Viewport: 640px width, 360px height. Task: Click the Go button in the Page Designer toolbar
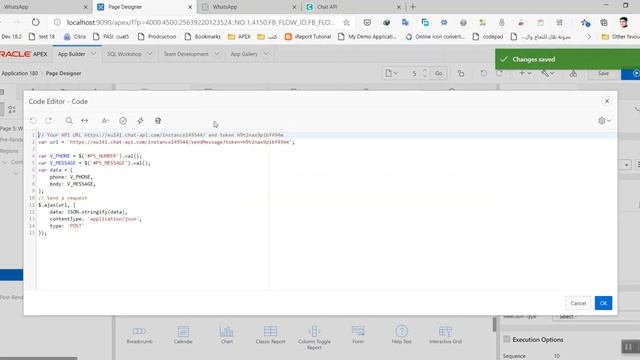tap(438, 73)
